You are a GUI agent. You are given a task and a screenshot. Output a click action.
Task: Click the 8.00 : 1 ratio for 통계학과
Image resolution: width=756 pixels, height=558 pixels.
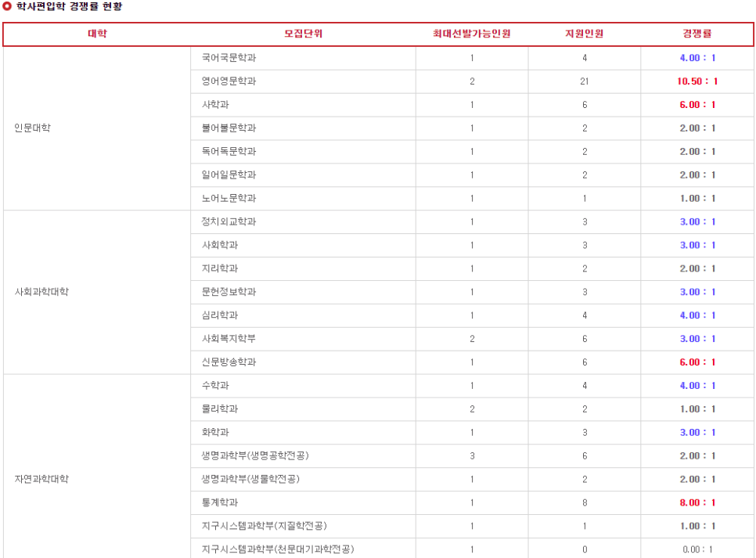[x=697, y=502]
